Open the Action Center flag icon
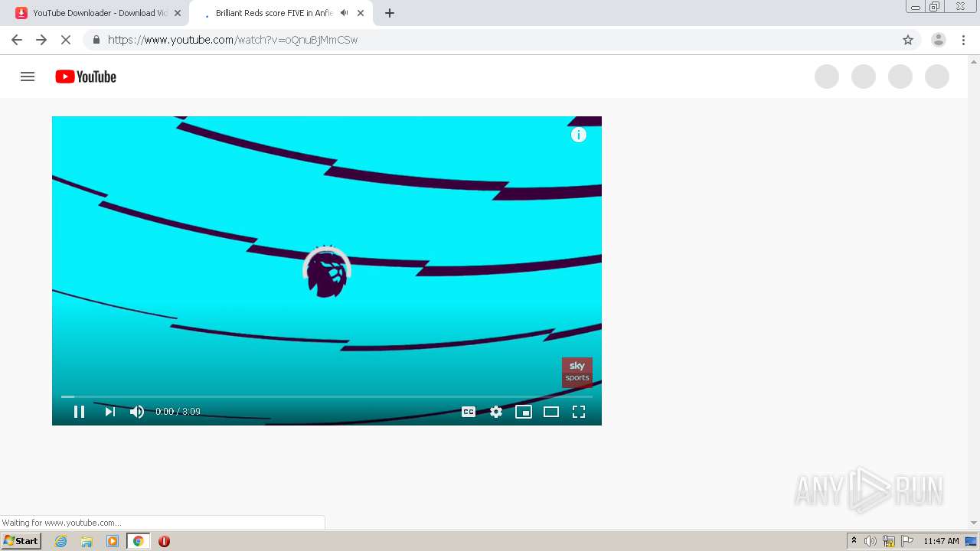The height and width of the screenshot is (551, 980). [907, 541]
